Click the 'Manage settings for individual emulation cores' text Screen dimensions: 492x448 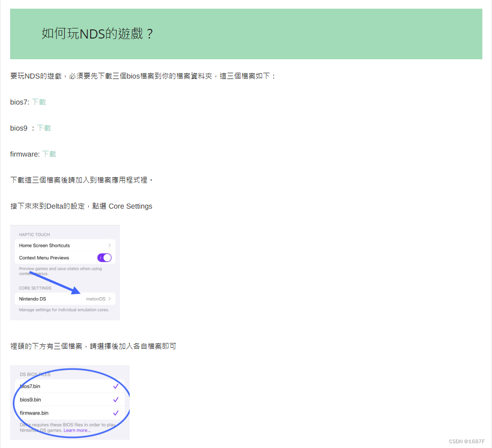[x=64, y=310]
